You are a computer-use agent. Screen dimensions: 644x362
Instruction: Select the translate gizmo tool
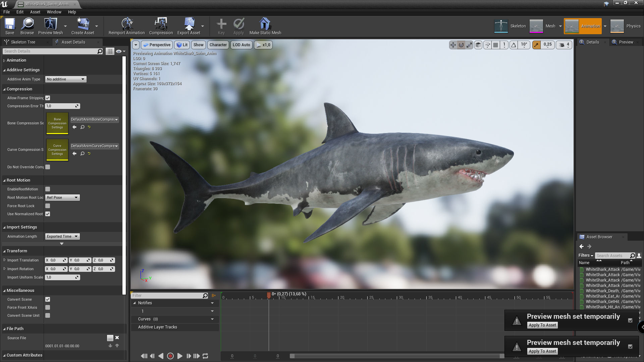pos(453,45)
